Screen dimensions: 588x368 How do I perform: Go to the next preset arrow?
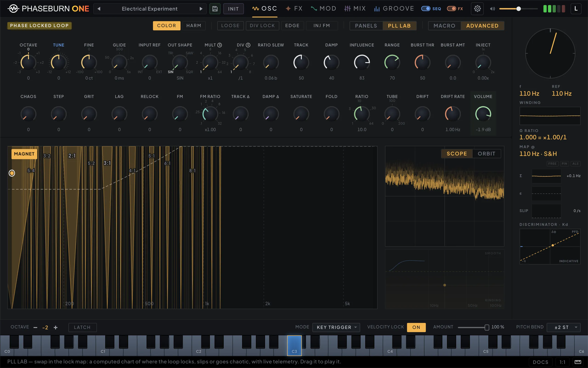(x=201, y=9)
